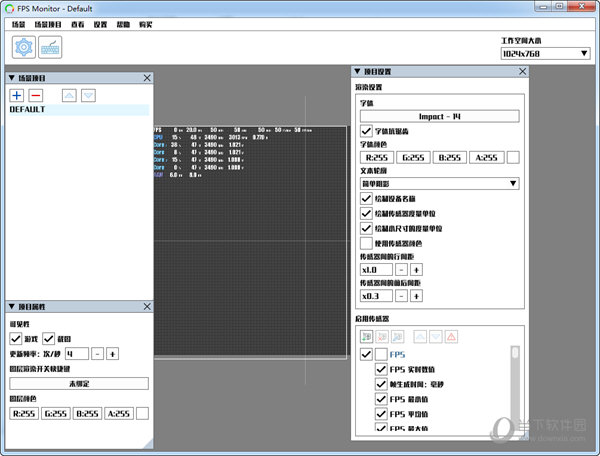Collapse the item properties panel triangle
Image resolution: width=600 pixels, height=456 pixels.
pos(11,306)
